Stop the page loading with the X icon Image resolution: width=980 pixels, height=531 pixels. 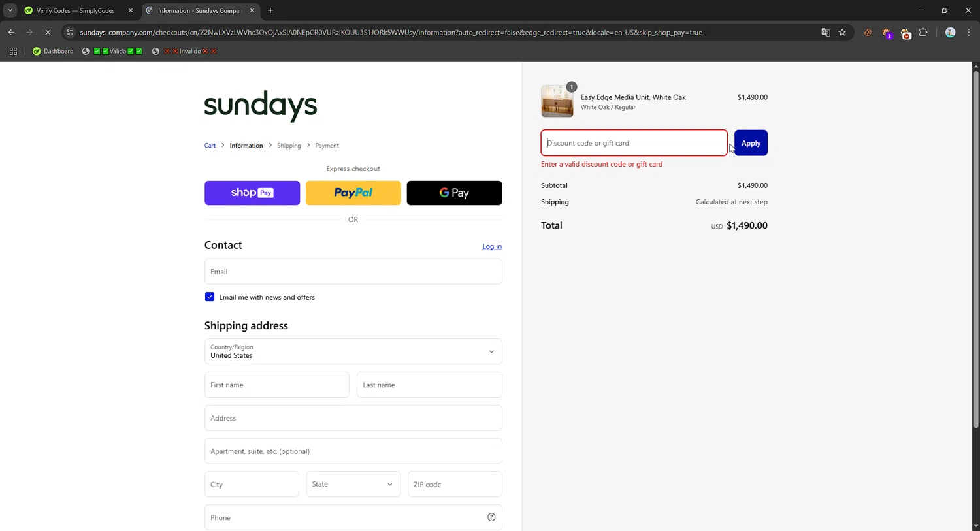click(x=48, y=32)
